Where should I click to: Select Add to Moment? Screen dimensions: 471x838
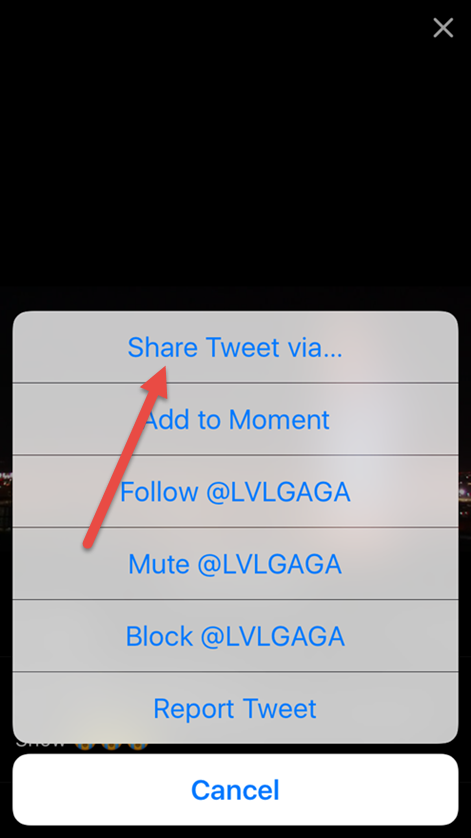pos(235,419)
